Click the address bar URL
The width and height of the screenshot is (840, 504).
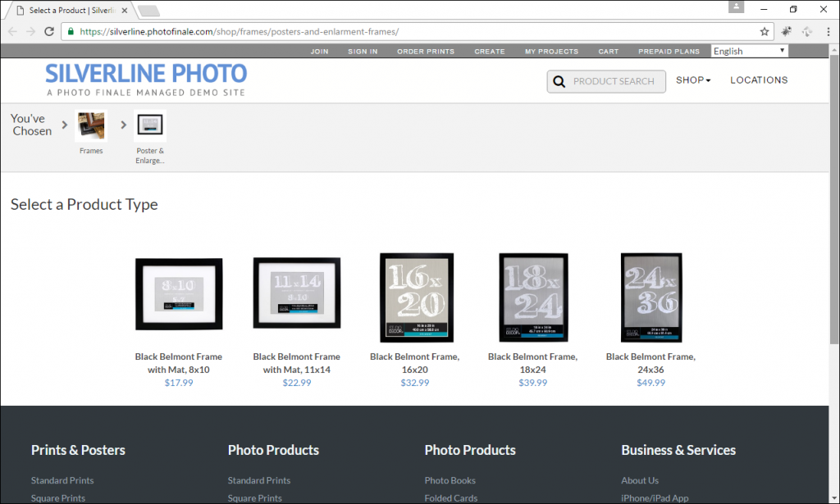[x=239, y=32]
